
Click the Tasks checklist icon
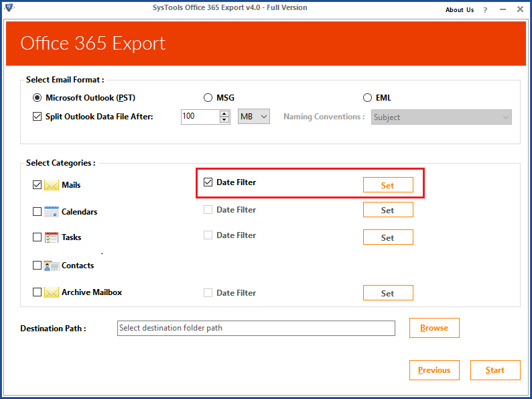pyautogui.click(x=52, y=237)
